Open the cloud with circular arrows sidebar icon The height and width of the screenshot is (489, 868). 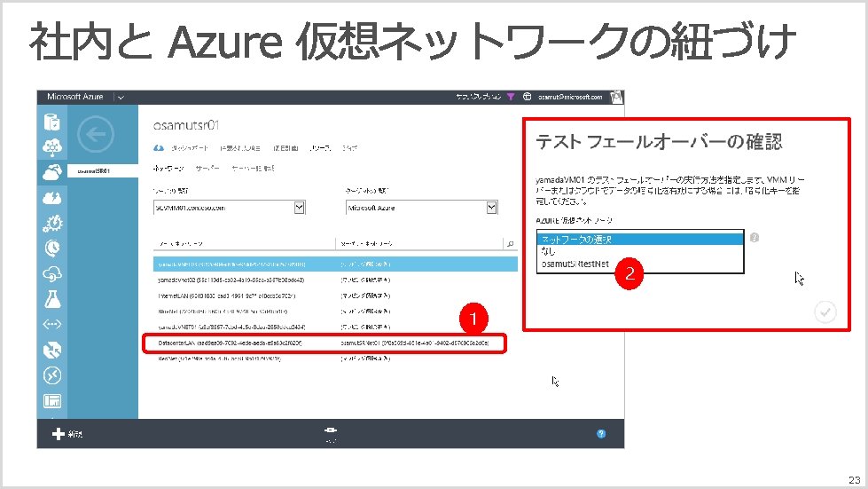(52, 273)
